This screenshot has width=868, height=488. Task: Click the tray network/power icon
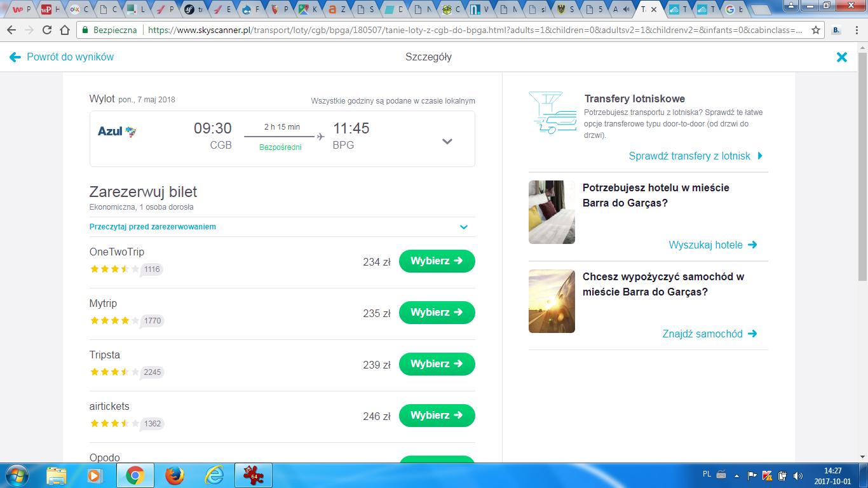coord(783,475)
